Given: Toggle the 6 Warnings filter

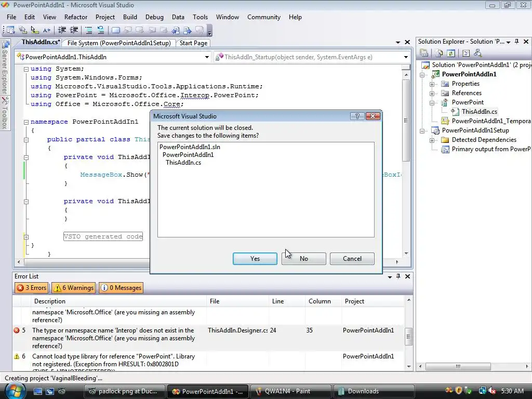Looking at the screenshot, I should pos(74,288).
